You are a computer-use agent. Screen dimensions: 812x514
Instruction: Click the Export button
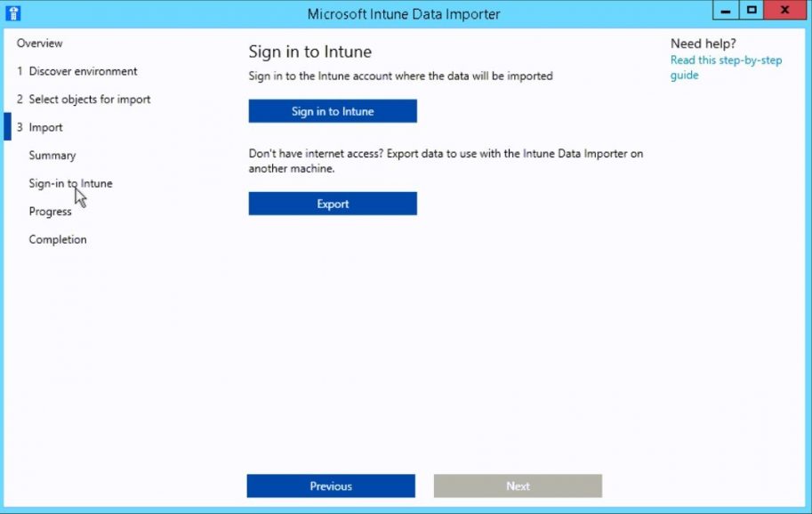pos(332,204)
